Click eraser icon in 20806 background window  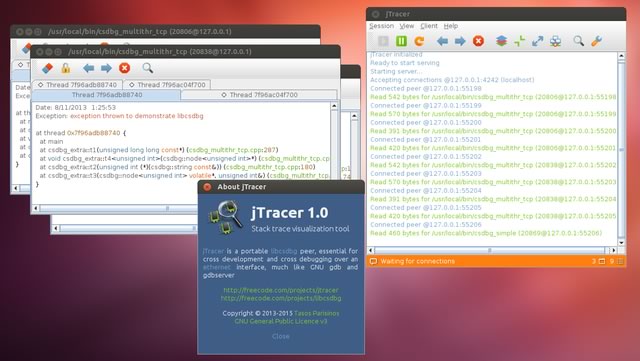point(27,49)
